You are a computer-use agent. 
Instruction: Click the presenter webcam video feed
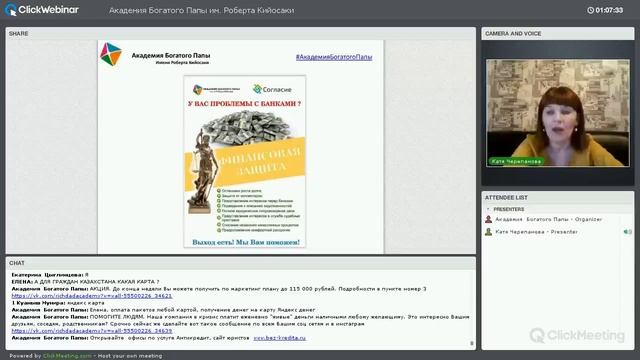point(558,113)
